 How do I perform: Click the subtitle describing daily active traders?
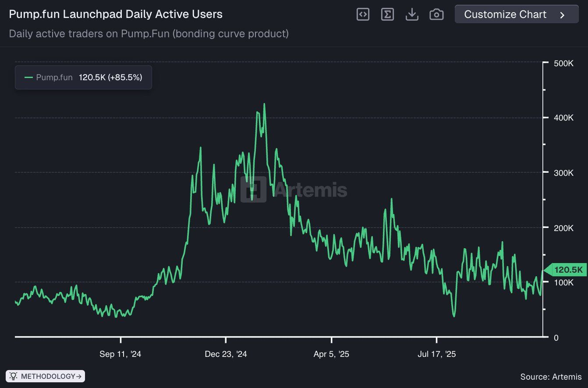coord(149,33)
